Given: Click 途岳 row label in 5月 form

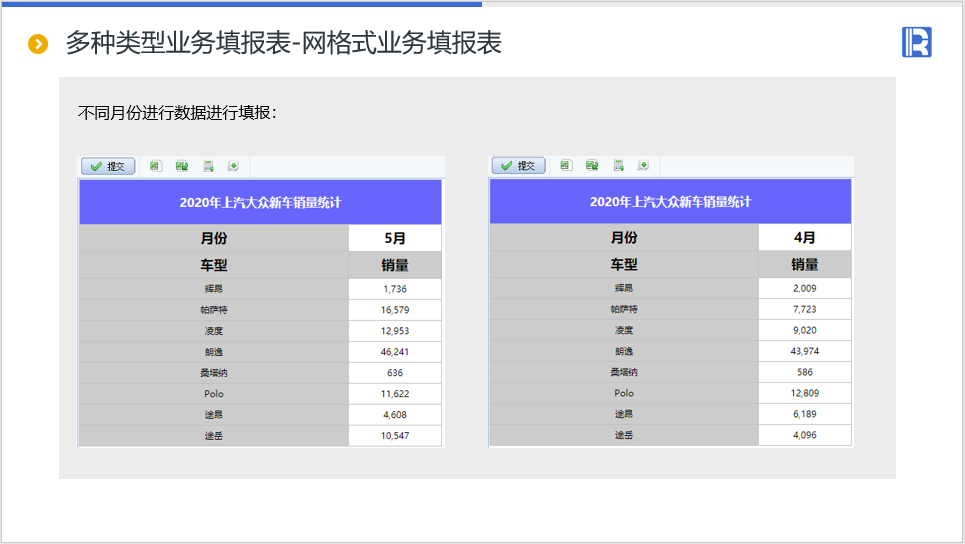Looking at the screenshot, I should point(214,436).
